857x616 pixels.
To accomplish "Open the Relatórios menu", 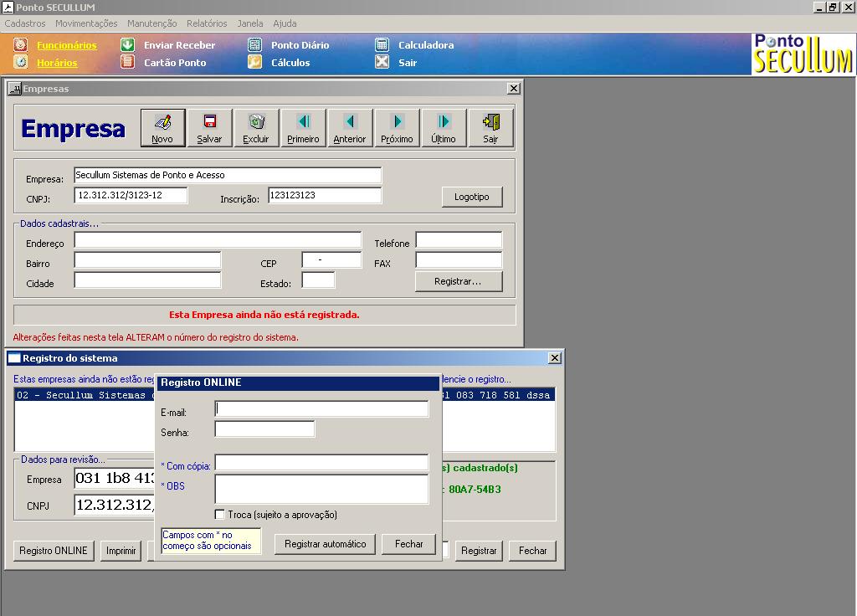I will tap(207, 23).
